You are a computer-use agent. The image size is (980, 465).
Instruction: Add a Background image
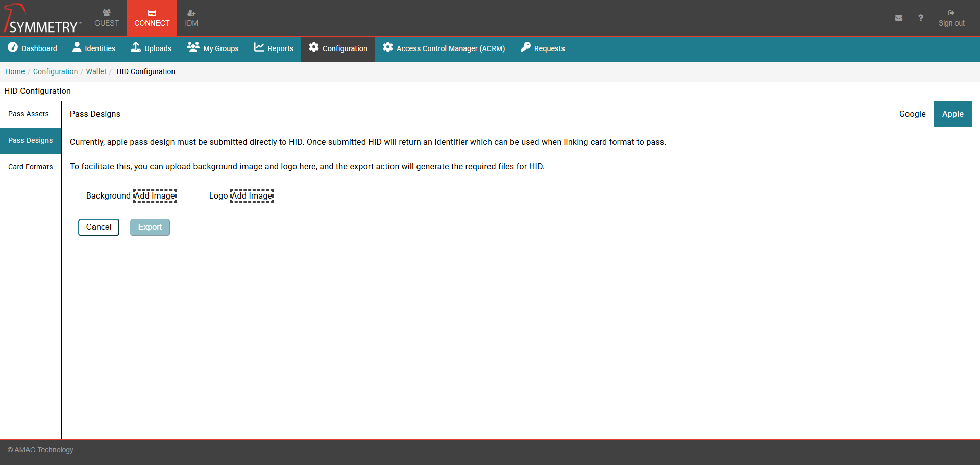point(155,196)
